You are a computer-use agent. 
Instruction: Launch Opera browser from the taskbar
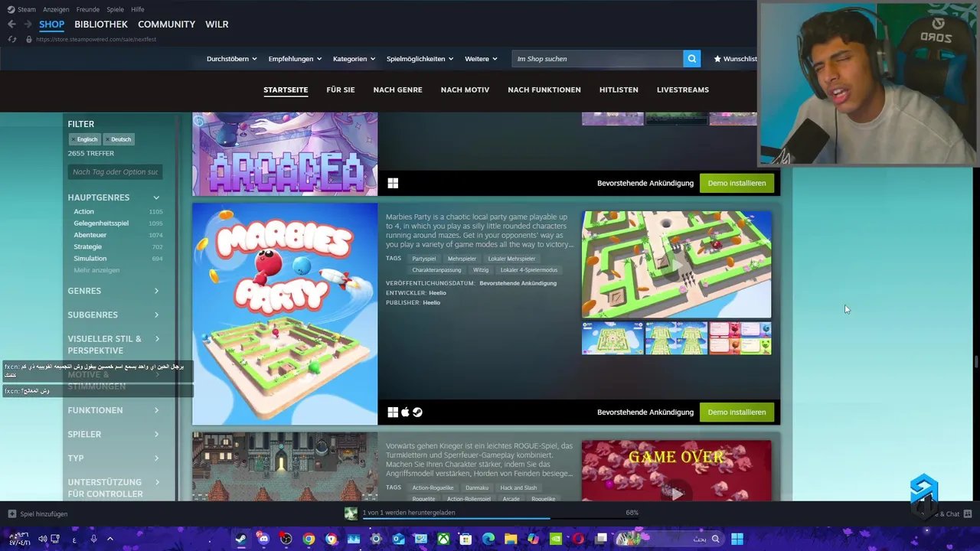(578, 539)
